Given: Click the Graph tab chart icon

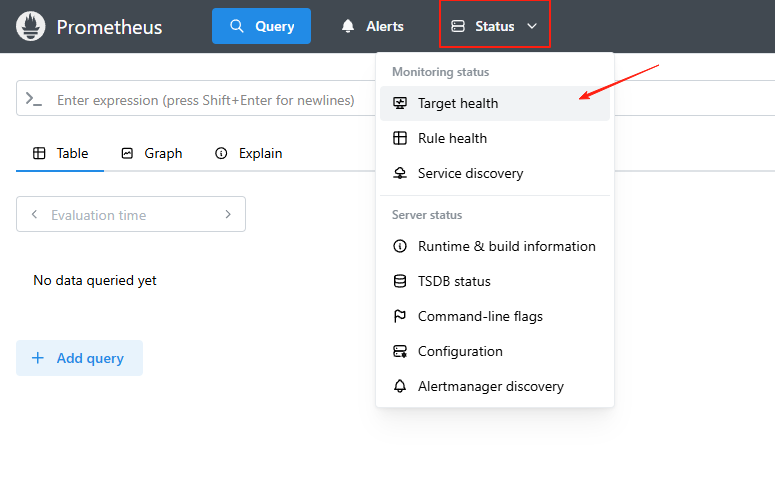Looking at the screenshot, I should (x=127, y=153).
